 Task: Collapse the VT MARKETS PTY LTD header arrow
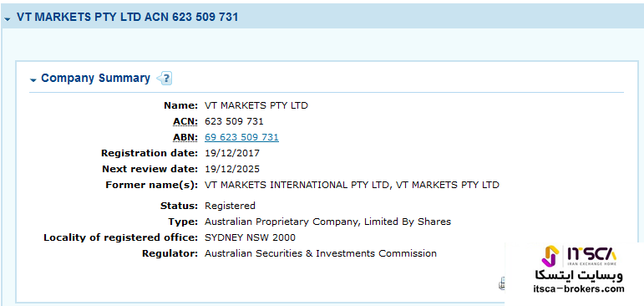7,19
